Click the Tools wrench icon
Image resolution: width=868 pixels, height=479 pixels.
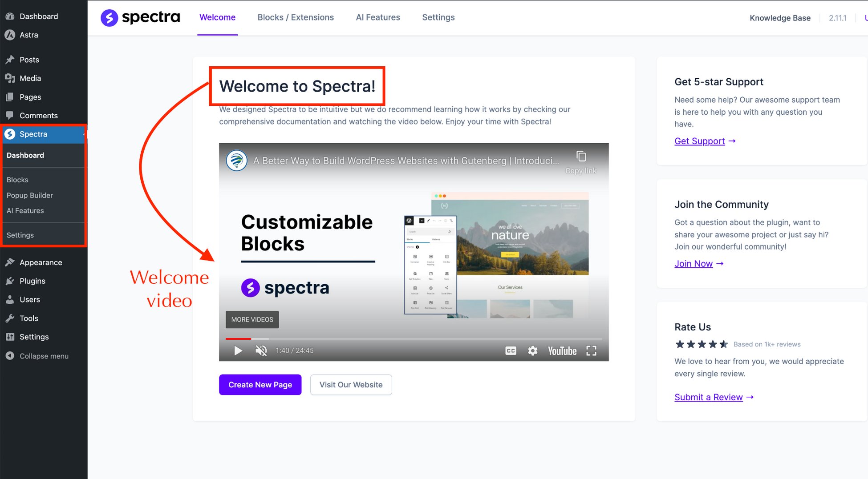click(10, 318)
